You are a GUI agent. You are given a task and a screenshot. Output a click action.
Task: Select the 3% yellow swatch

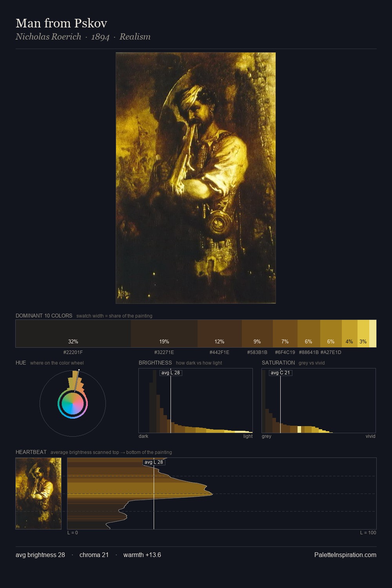point(363,334)
